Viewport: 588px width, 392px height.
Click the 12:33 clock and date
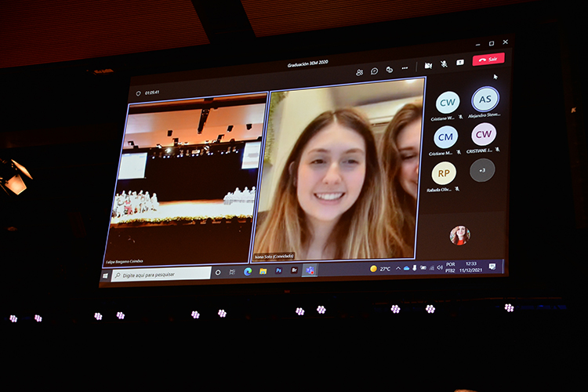click(x=470, y=267)
